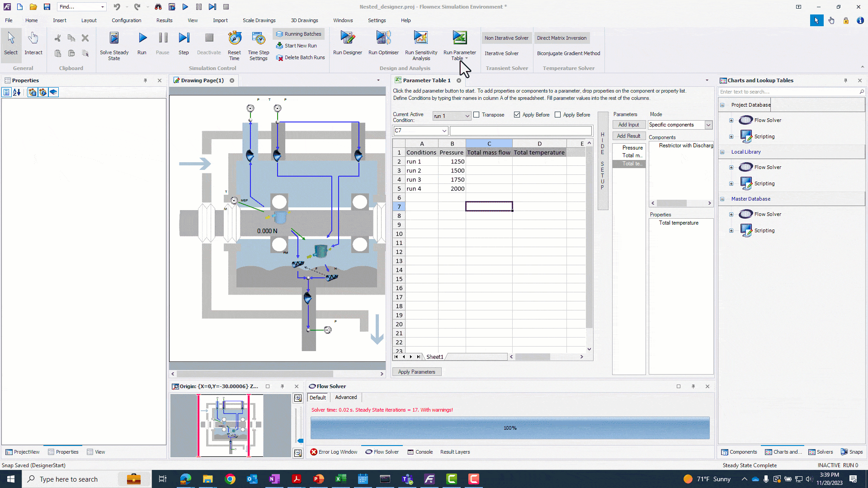
Task: Click the drawing page horizontal scrollbar
Action: [255, 374]
